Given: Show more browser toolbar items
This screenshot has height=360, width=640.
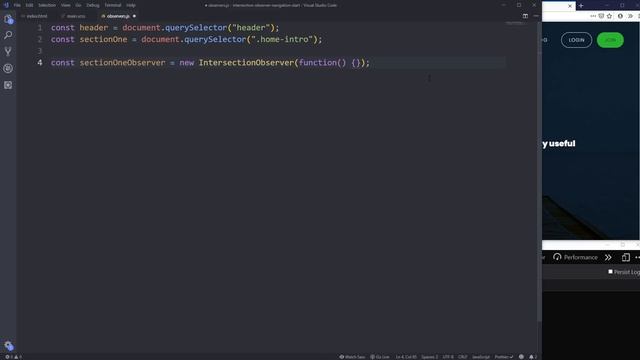Looking at the screenshot, I should point(630,16).
